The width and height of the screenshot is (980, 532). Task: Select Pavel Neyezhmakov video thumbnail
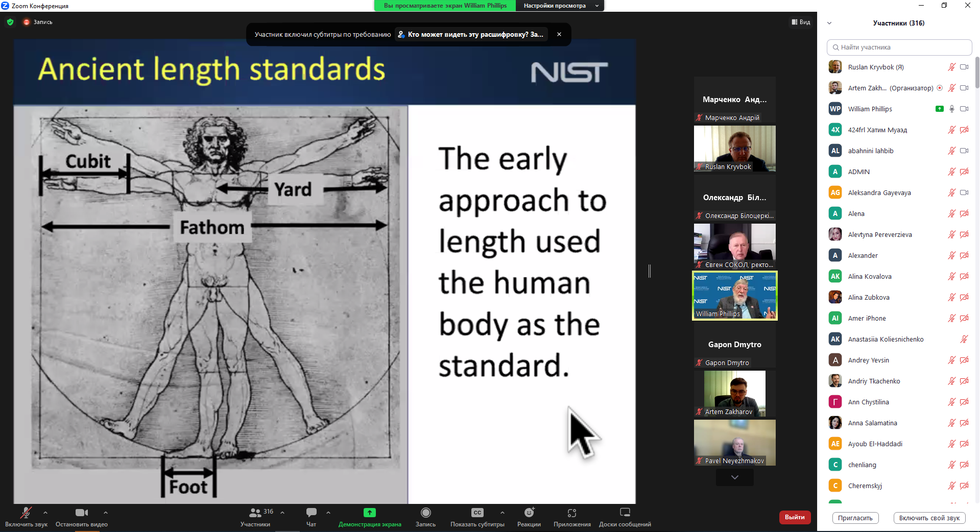click(x=735, y=443)
